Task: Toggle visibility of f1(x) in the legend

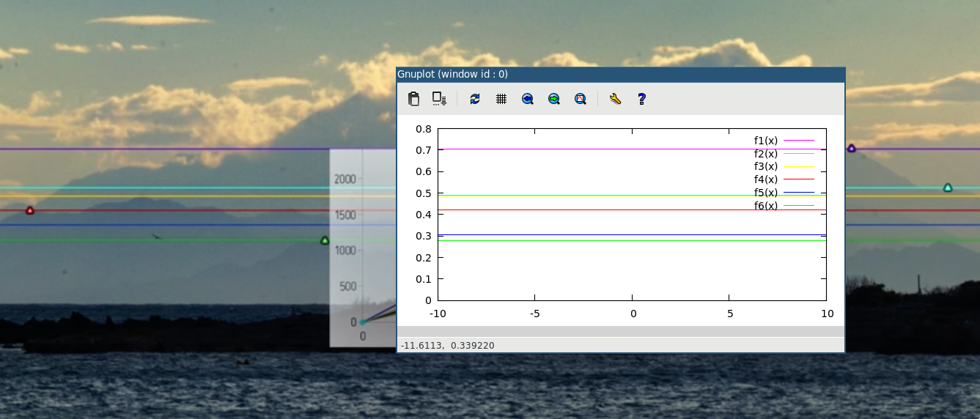Action: click(766, 141)
